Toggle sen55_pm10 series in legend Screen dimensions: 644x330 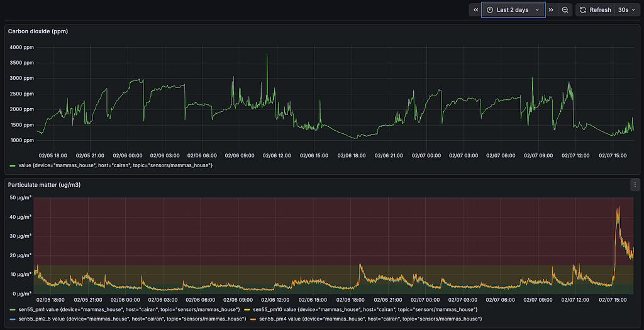tap(365, 309)
